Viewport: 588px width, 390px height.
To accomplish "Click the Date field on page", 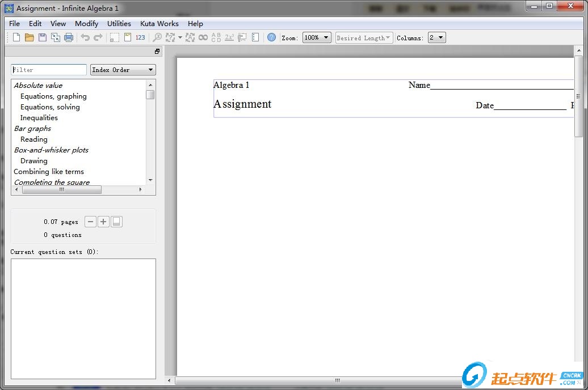I will (x=521, y=105).
